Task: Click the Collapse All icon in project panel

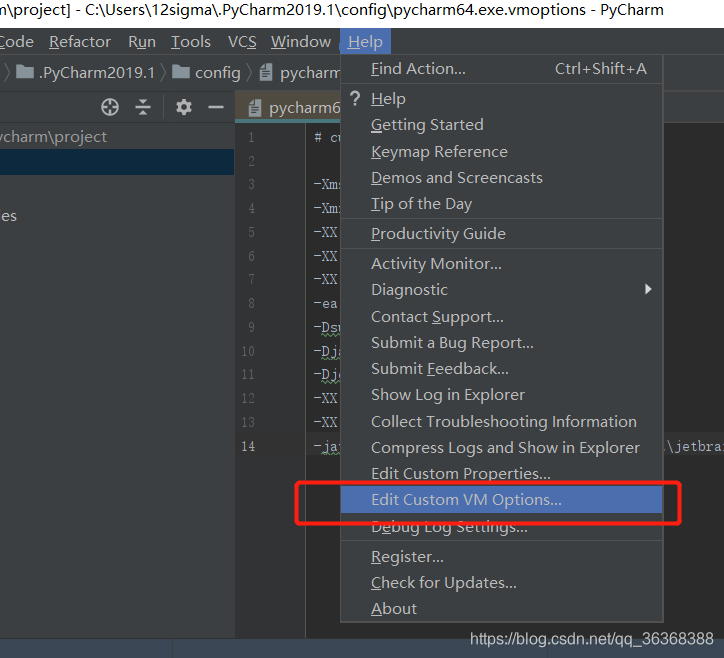Action: pyautogui.click(x=143, y=107)
